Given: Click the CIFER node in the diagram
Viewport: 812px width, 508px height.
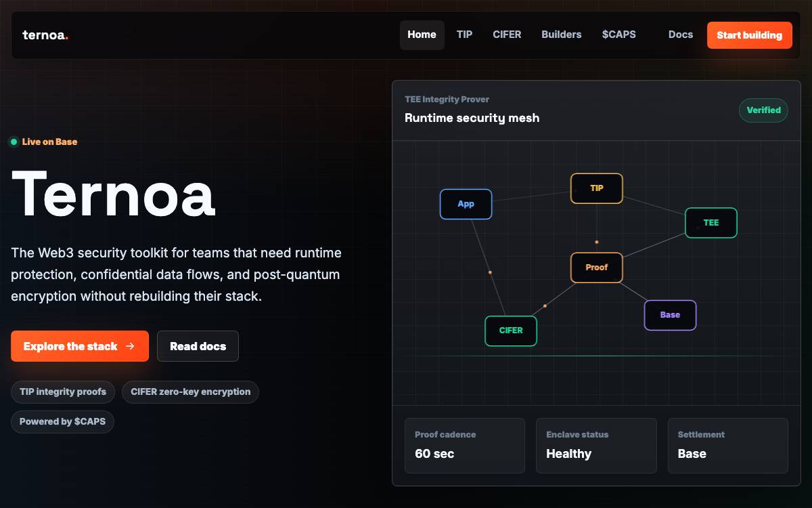Looking at the screenshot, I should [x=511, y=331].
